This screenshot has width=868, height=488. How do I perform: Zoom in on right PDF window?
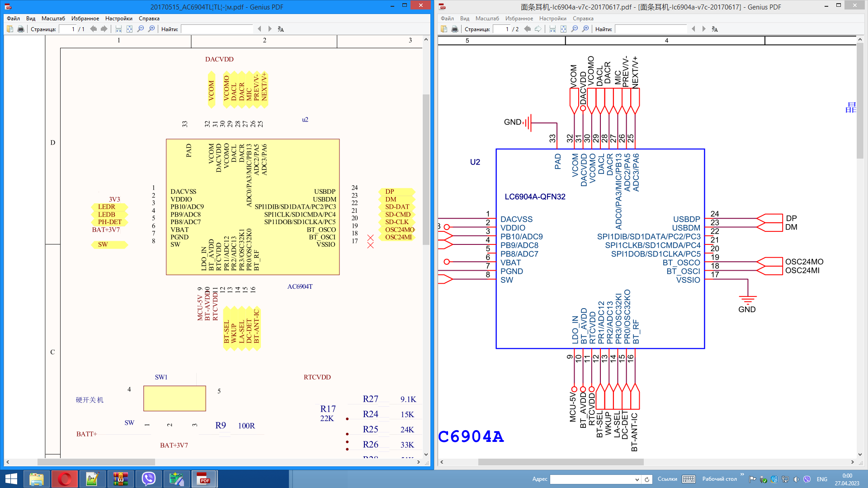tap(585, 29)
